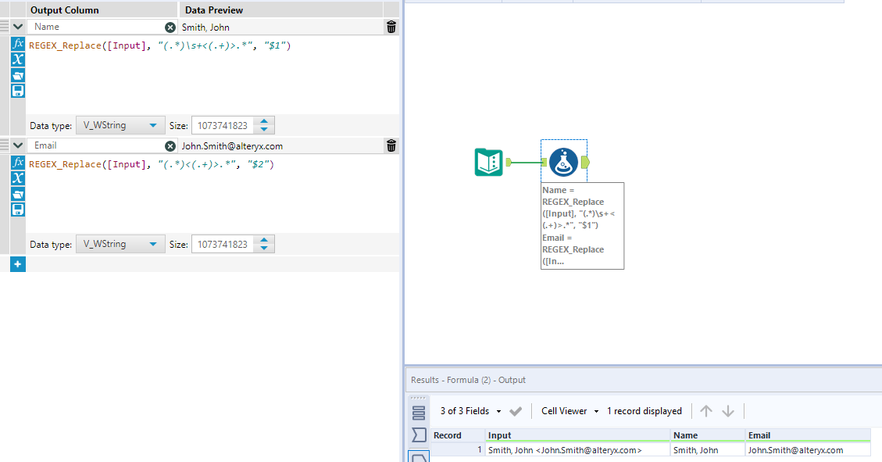Decrease Size value for Email column
This screenshot has width=882, height=462.
264,249
